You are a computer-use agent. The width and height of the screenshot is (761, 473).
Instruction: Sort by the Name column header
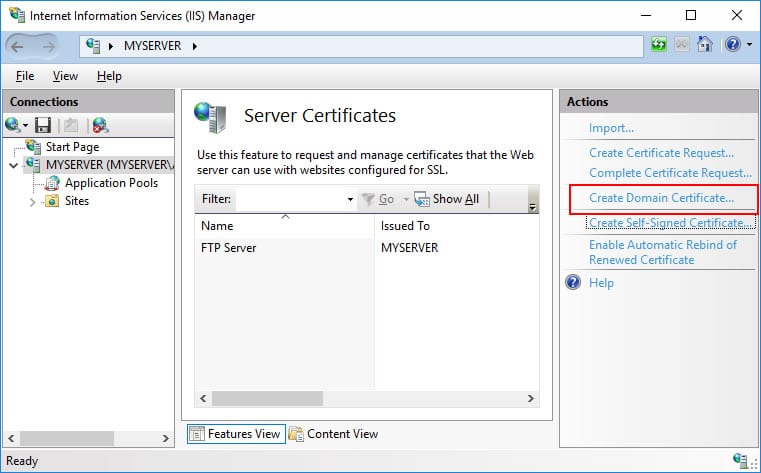point(284,226)
